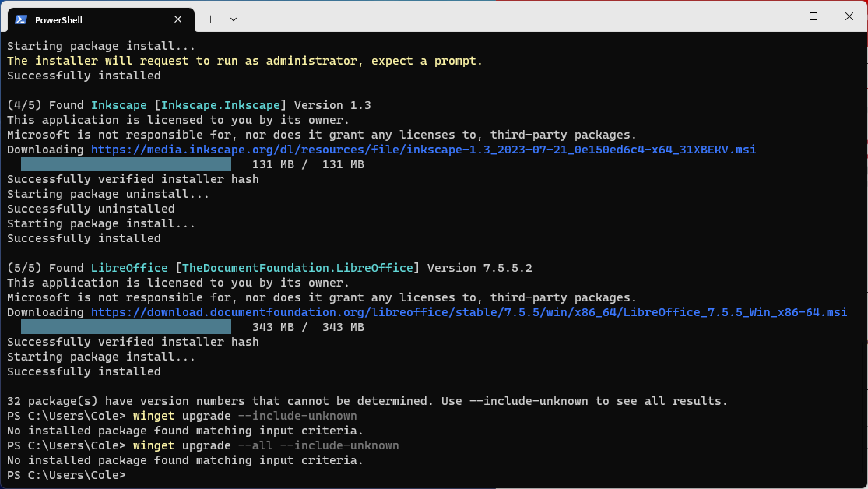Select the Inkscape package name text
Screen dimensions: 868x489
tap(118, 104)
